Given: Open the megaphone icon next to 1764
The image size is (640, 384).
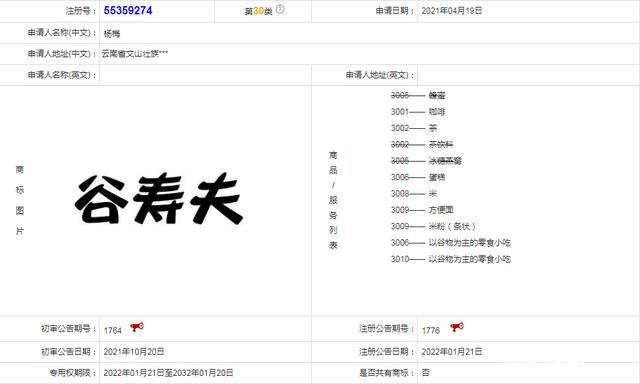Looking at the screenshot, I should [x=137, y=327].
